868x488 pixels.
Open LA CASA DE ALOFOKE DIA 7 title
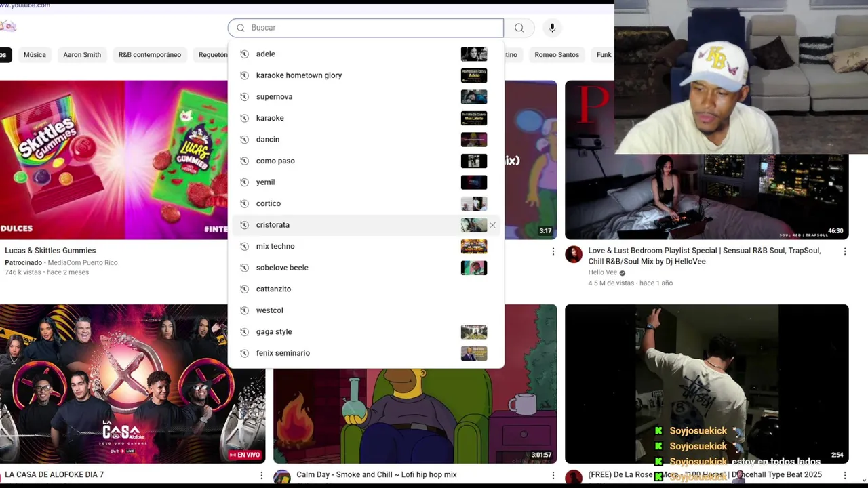[x=54, y=475]
